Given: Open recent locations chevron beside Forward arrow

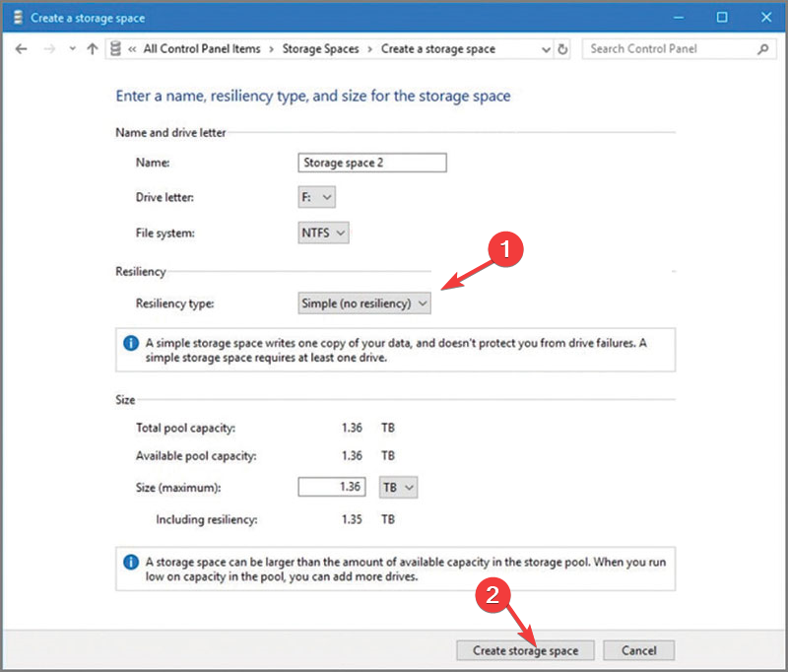Looking at the screenshot, I should (72, 48).
